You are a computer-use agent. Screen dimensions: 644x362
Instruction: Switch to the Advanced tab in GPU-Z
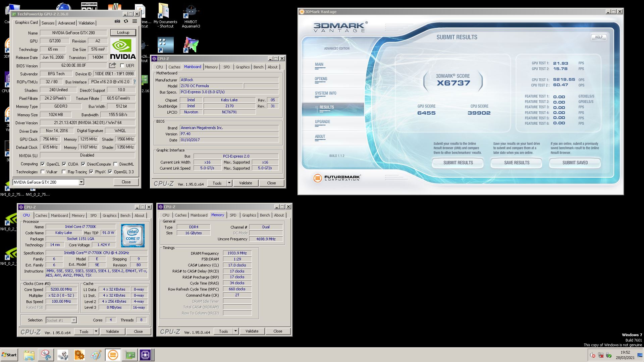coord(66,23)
